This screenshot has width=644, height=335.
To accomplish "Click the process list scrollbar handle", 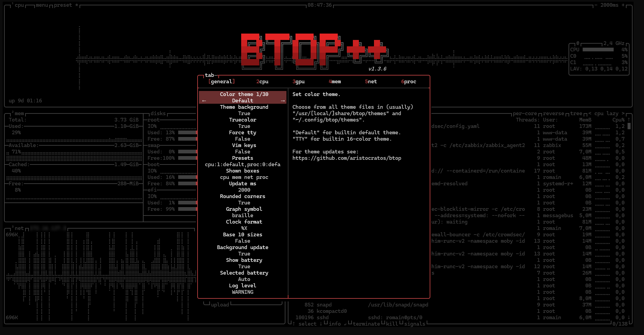I will pyautogui.click(x=629, y=126).
